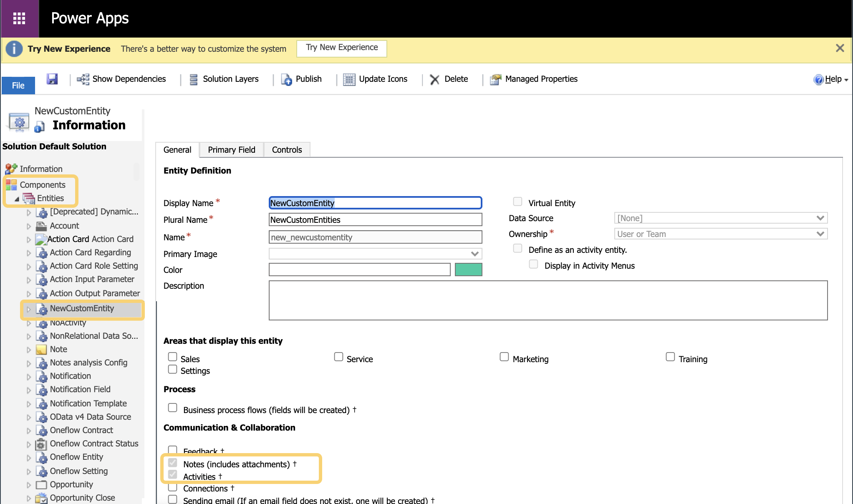Click the Plural Name input field
This screenshot has height=504, width=853.
(376, 219)
